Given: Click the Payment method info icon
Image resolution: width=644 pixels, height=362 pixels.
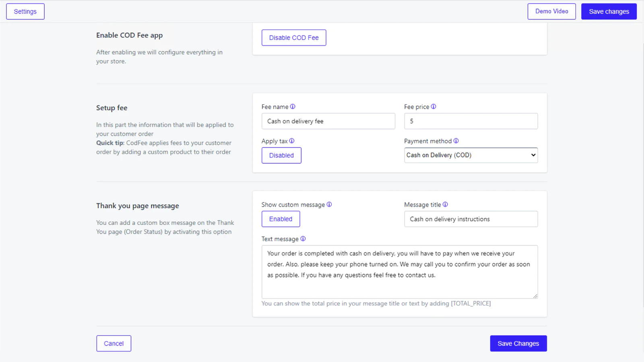Looking at the screenshot, I should coord(456,141).
